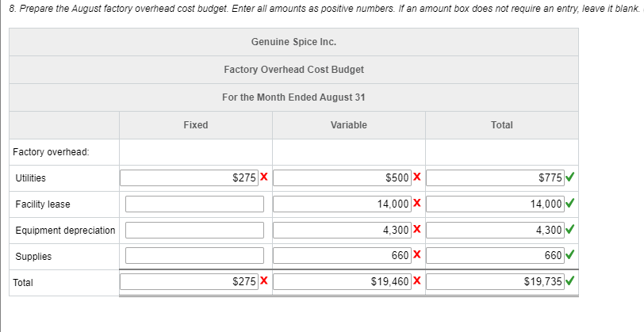The width and height of the screenshot is (644, 332).
Task: Click the Total row Fixed field
Action: coord(189,281)
